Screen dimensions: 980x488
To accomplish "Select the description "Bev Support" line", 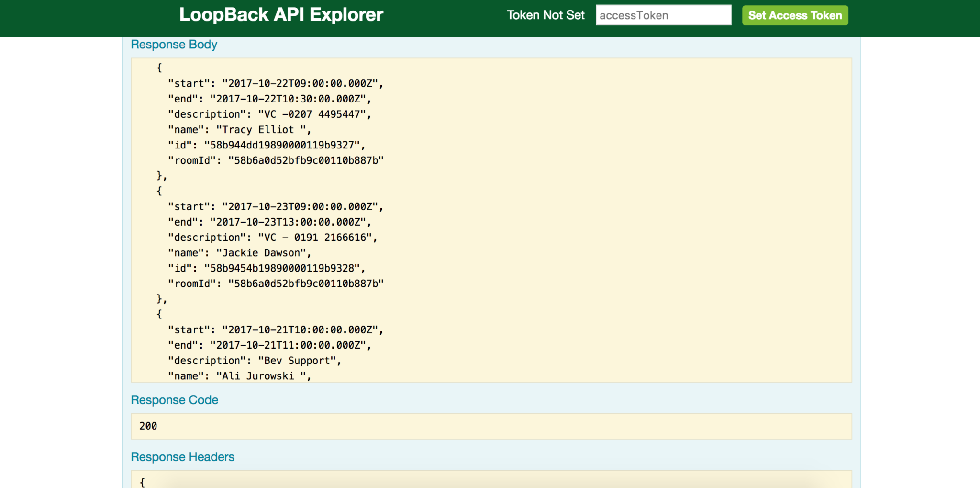I will 255,360.
